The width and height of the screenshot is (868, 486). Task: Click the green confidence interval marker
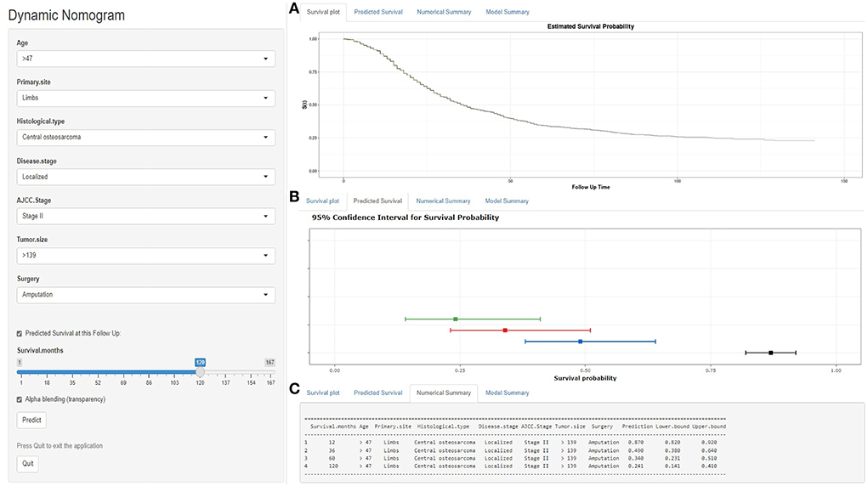pos(456,319)
